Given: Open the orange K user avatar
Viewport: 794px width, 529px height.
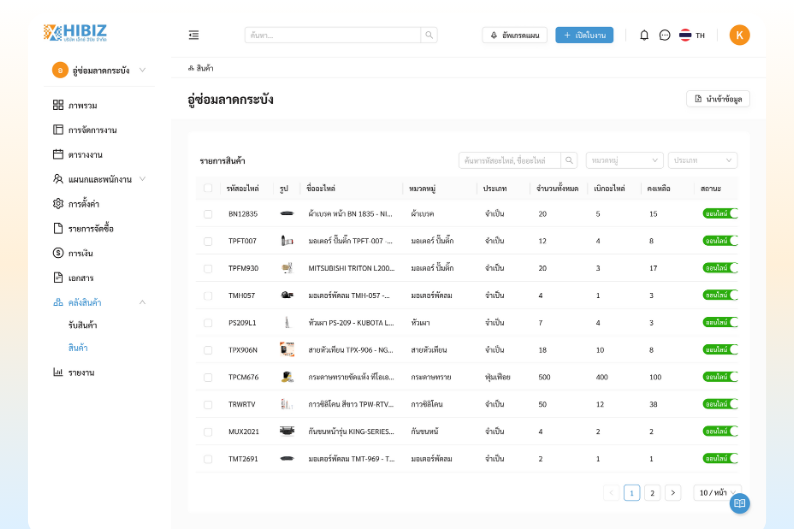Looking at the screenshot, I should [739, 35].
